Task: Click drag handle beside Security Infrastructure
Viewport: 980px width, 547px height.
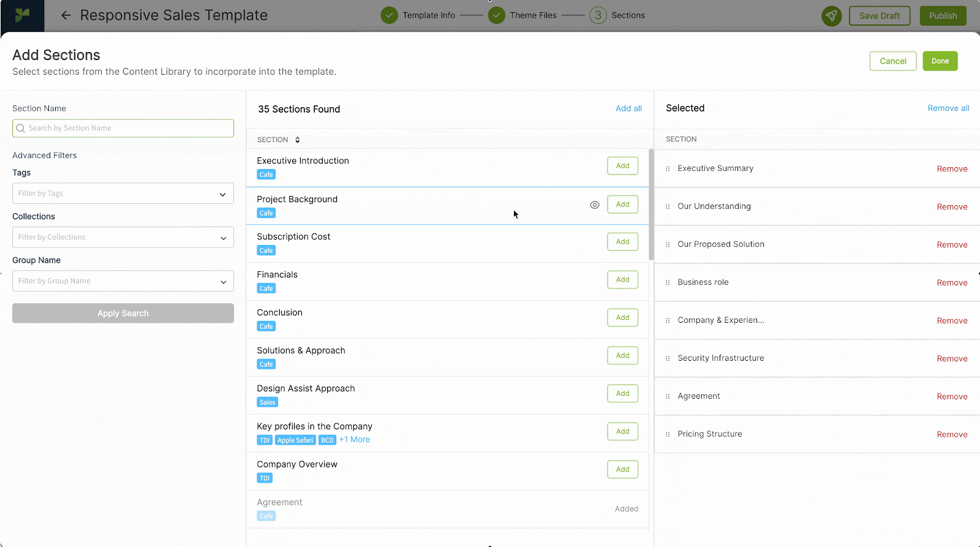Action: tap(668, 358)
